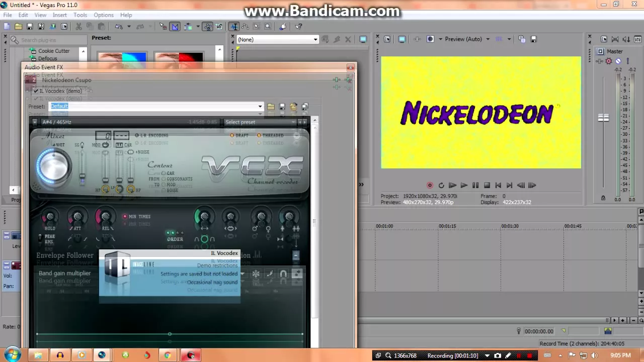Save the preview snapshot to a file
This screenshot has width=644, height=362.
click(533, 39)
